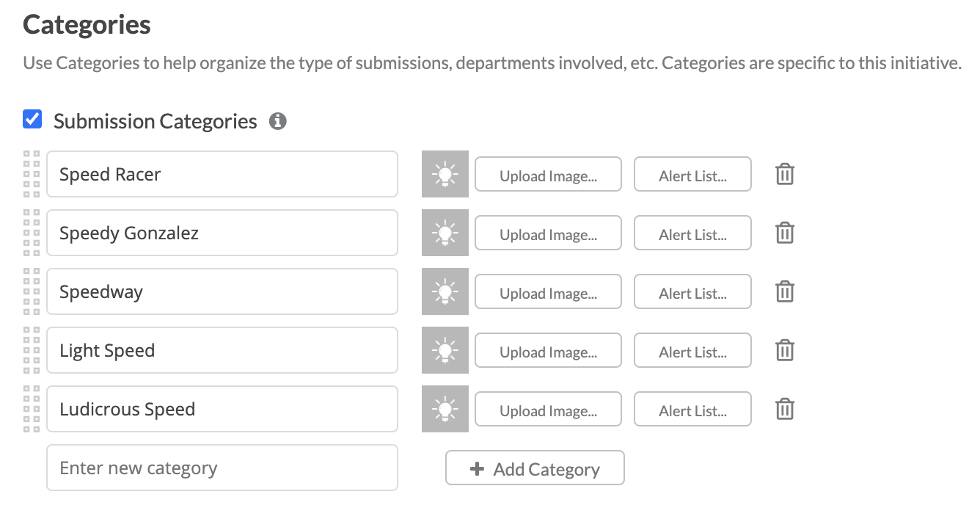Open Upload Image for Speed Racer
Viewport: 980px width, 530px height.
click(x=548, y=174)
